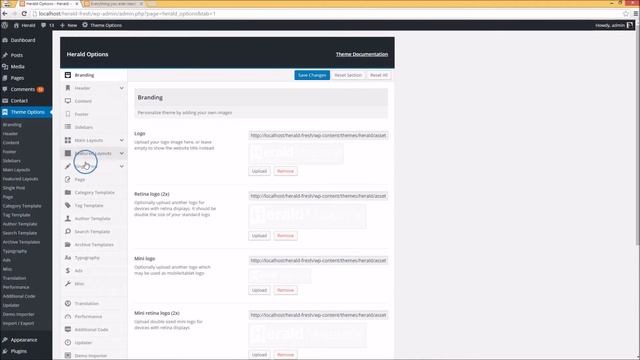This screenshot has width=640, height=360.
Task: Click Upload under the Logo option
Action: (x=259, y=171)
